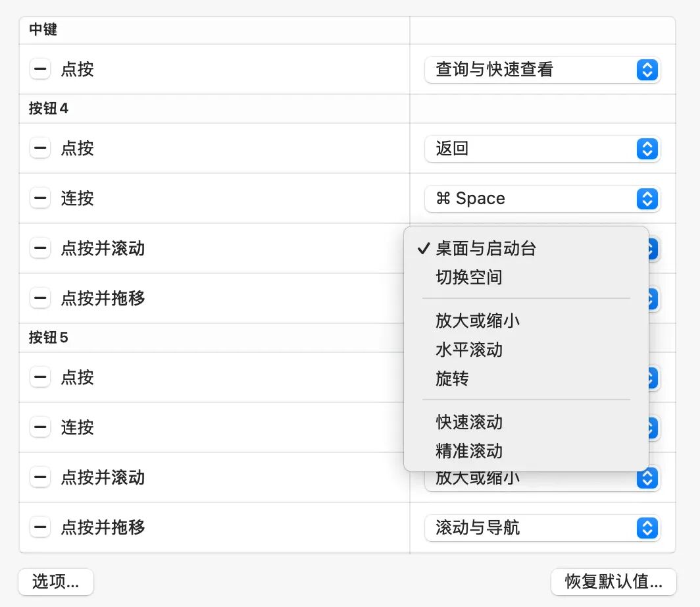The image size is (700, 607).
Task: Remove the 连按 gesture under 按钮4
Action: 39,198
